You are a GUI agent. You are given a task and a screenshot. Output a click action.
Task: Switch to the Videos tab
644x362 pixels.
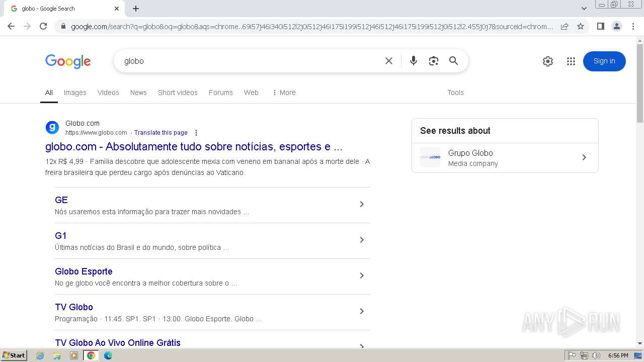[108, 93]
